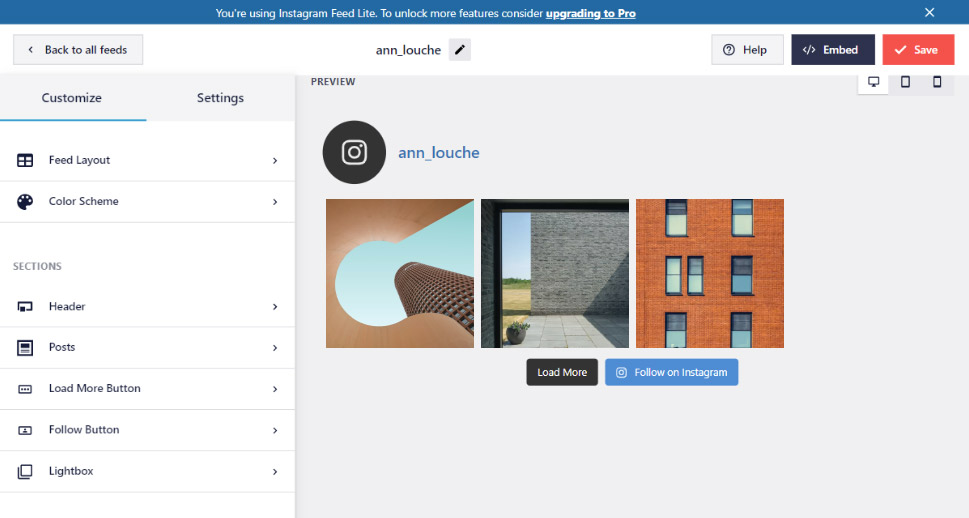Open the orange brick windows photo thumbnail

709,273
